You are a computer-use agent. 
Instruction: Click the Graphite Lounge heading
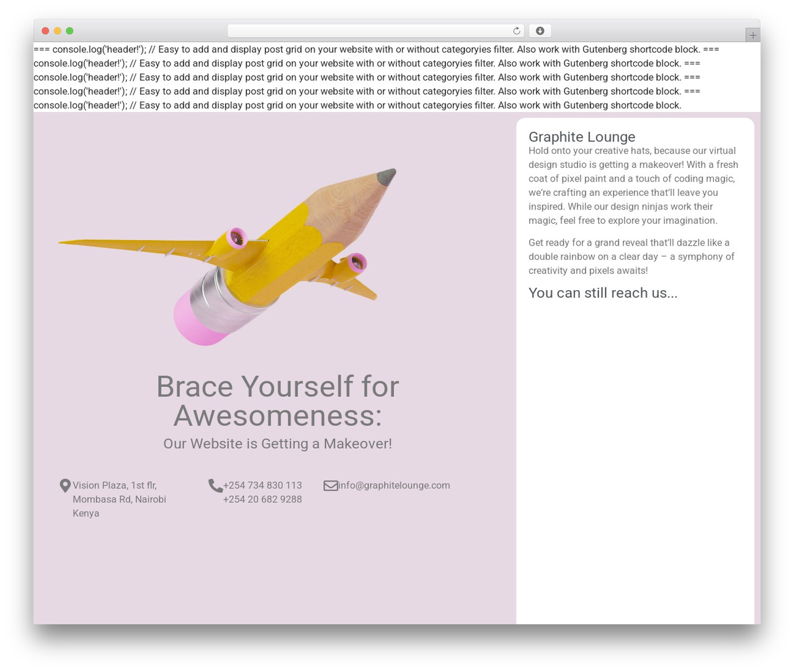point(582,136)
